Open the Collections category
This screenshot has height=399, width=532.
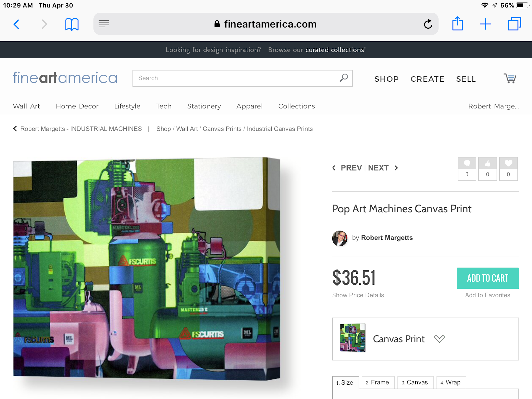click(297, 106)
